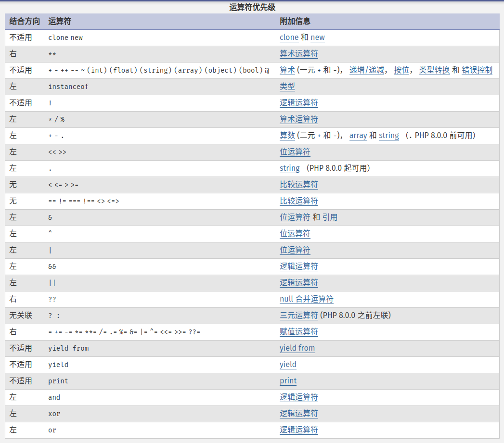Image resolution: width=504 pixels, height=443 pixels.
Task: Open the 'array' link in + - . row
Action: pyautogui.click(x=358, y=136)
